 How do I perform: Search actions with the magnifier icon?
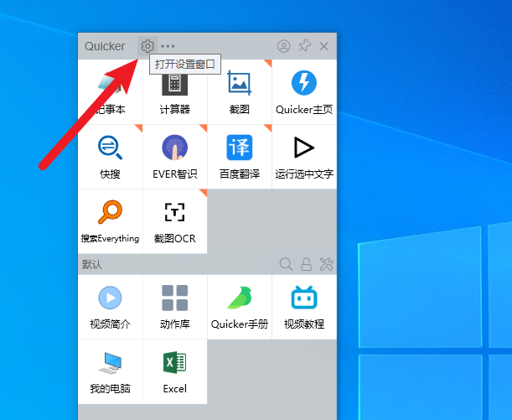point(286,264)
